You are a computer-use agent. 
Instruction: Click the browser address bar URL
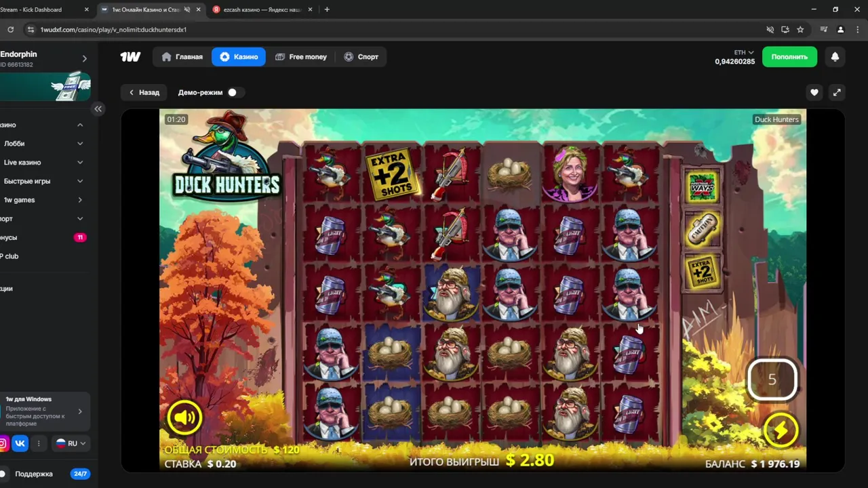(113, 30)
